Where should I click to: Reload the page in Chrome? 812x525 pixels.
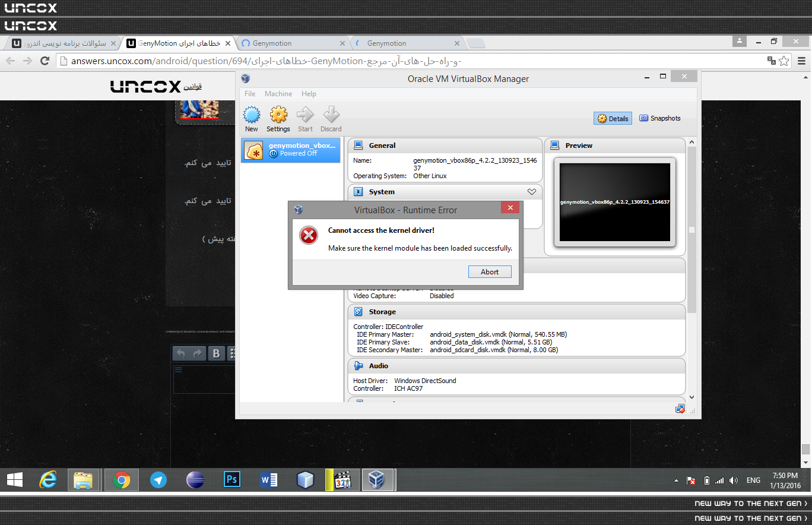pos(45,61)
